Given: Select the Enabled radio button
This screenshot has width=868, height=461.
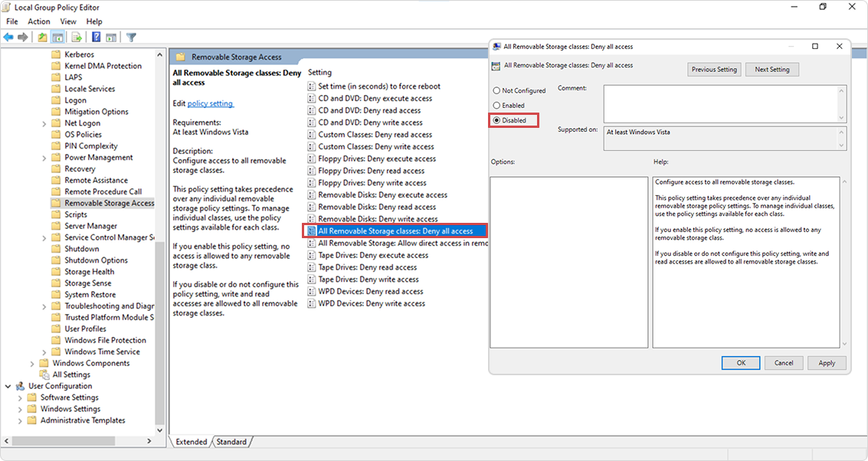Looking at the screenshot, I should [x=496, y=105].
